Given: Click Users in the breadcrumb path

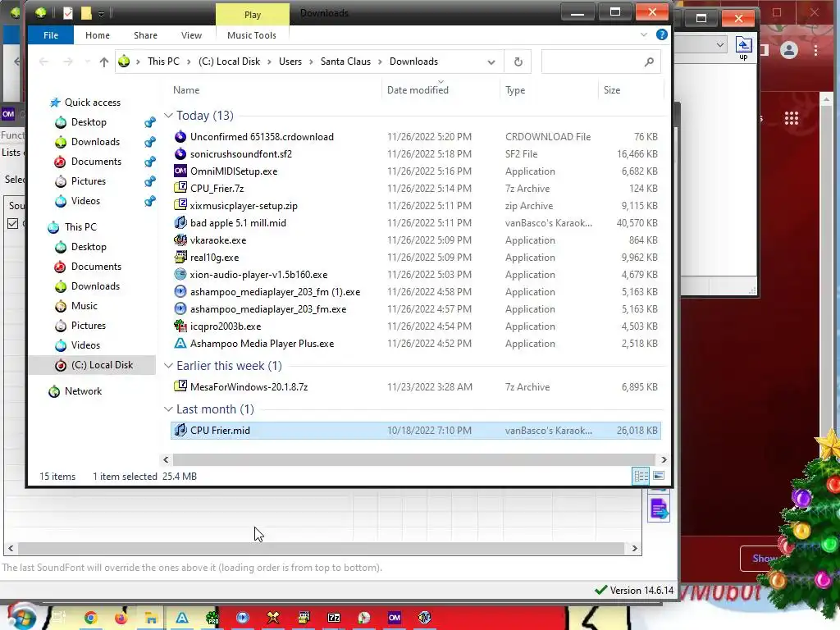Looking at the screenshot, I should coord(290,62).
